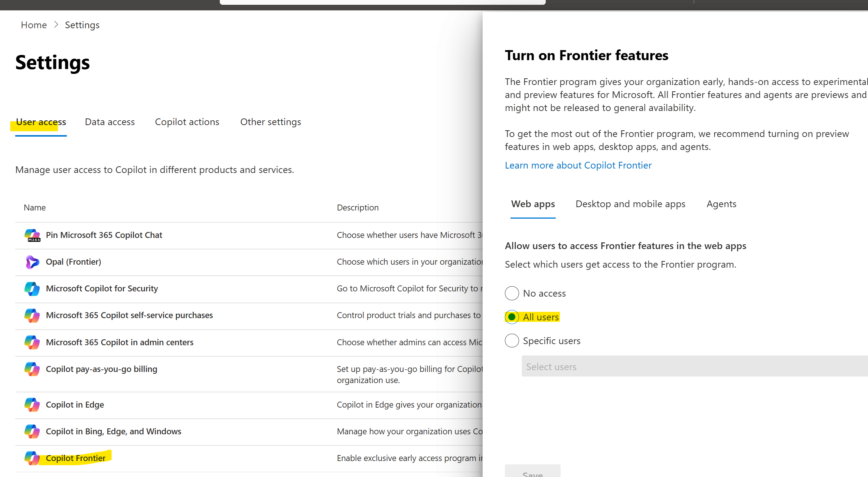Click the Copilot in Edge icon
The width and height of the screenshot is (868, 477).
[x=32, y=405]
